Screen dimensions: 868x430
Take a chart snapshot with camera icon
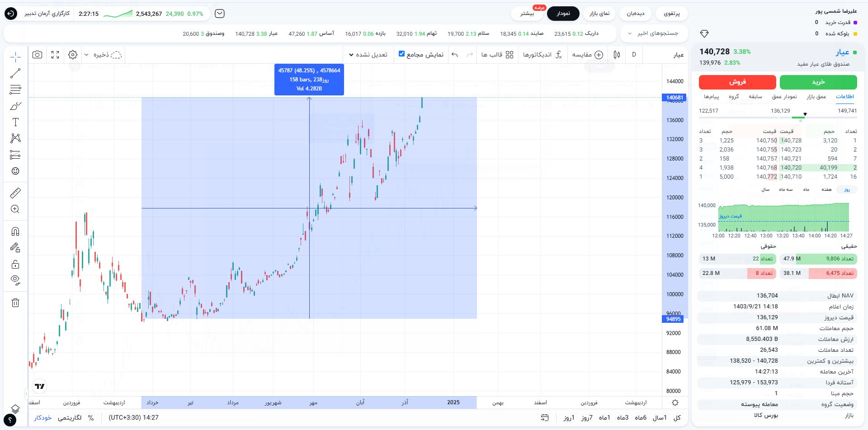tap(38, 55)
